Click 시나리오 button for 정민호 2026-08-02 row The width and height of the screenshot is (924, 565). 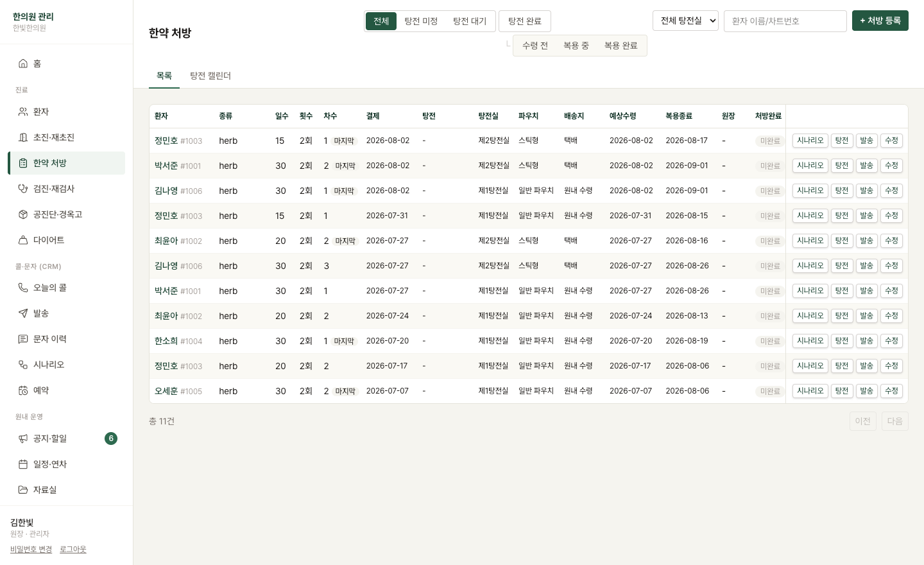[x=810, y=141]
